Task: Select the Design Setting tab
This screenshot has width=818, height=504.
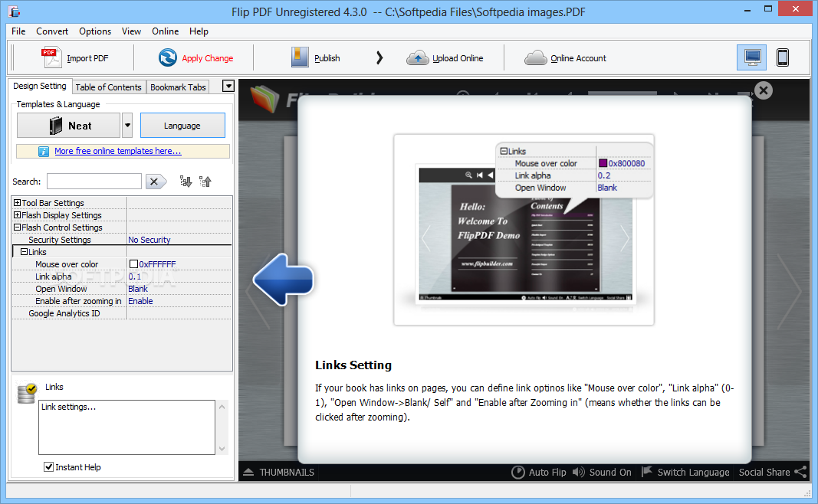Action: (40, 86)
